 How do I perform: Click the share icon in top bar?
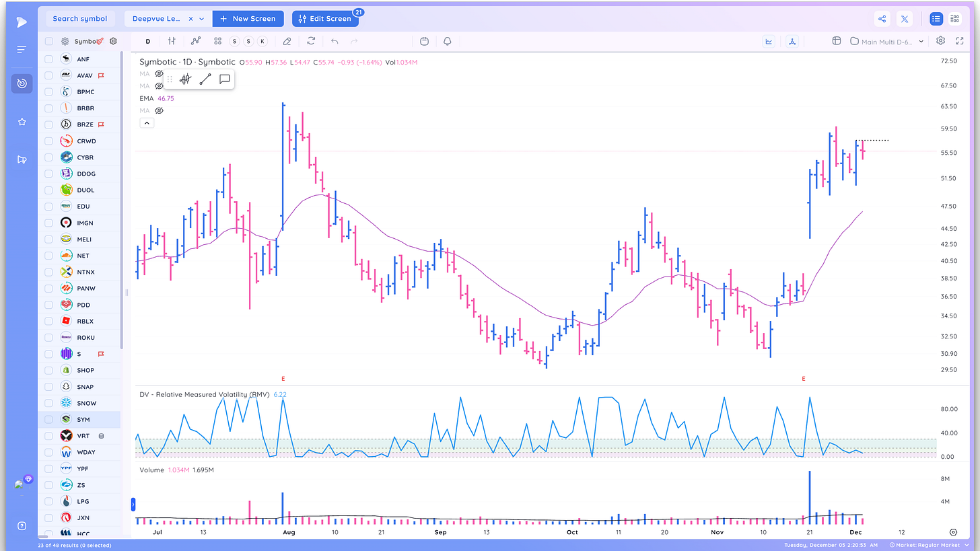coord(882,19)
